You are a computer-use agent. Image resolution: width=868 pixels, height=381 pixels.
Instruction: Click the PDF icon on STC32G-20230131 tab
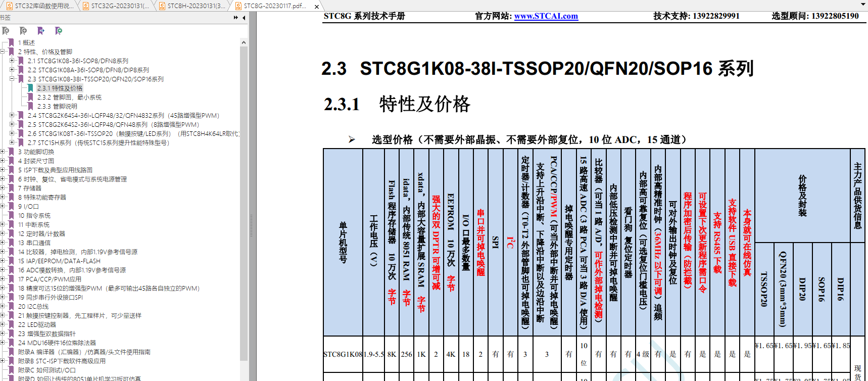click(86, 6)
